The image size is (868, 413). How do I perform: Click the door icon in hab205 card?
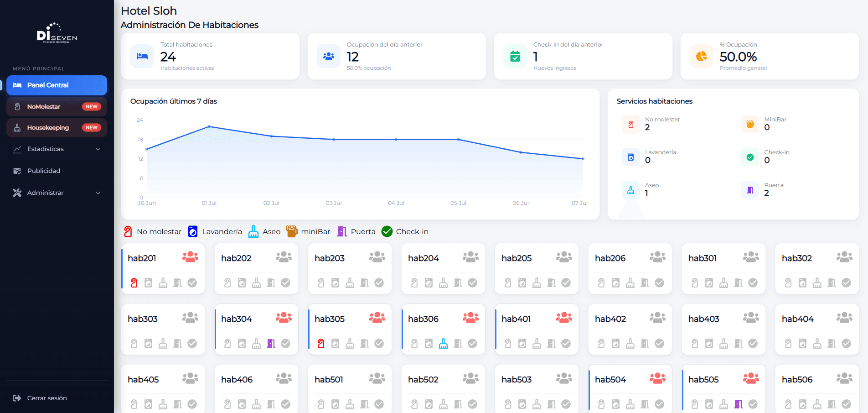point(552,283)
